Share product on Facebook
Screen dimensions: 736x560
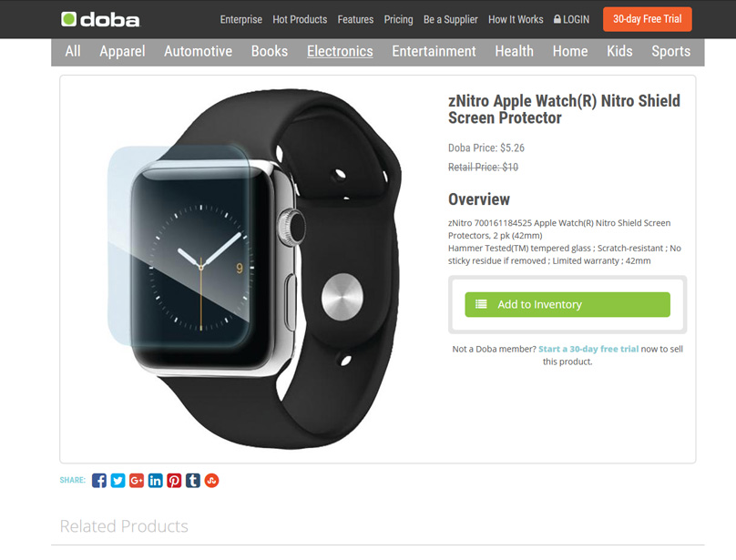point(99,480)
